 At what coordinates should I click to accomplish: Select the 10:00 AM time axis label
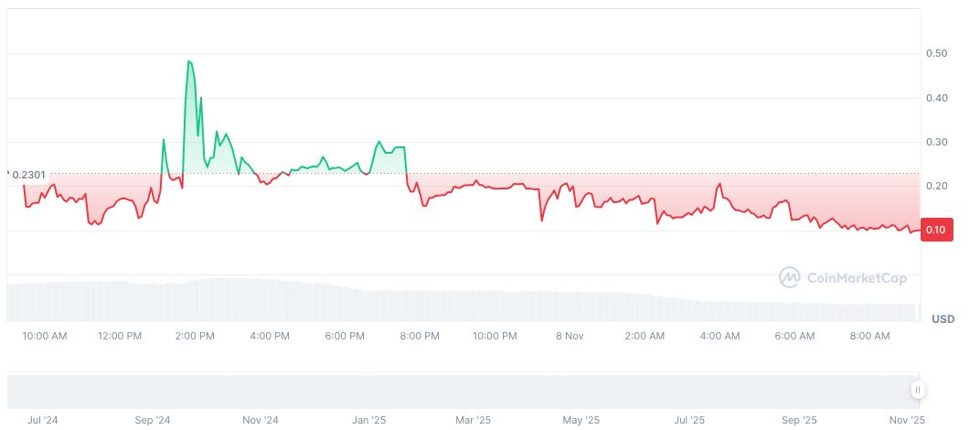pyautogui.click(x=45, y=337)
